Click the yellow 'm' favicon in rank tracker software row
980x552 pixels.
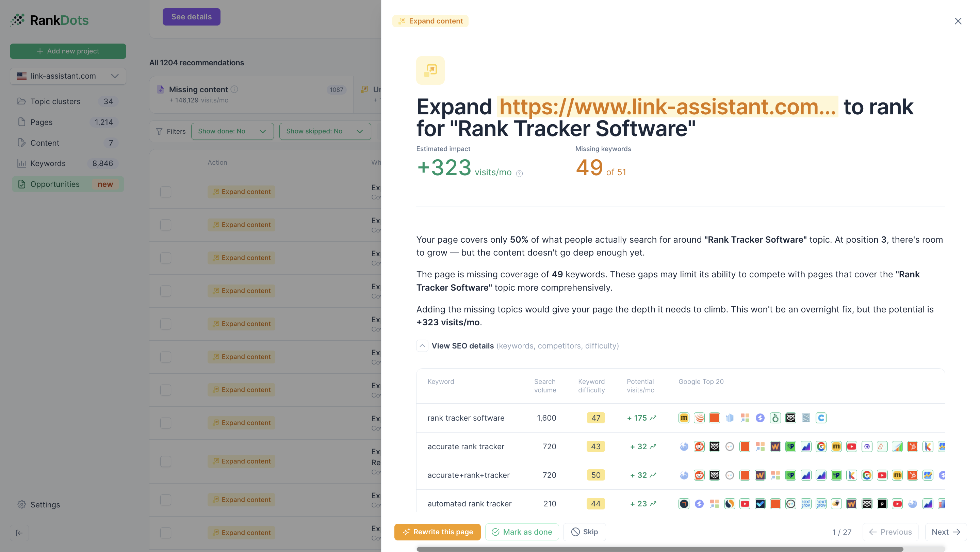coord(684,418)
